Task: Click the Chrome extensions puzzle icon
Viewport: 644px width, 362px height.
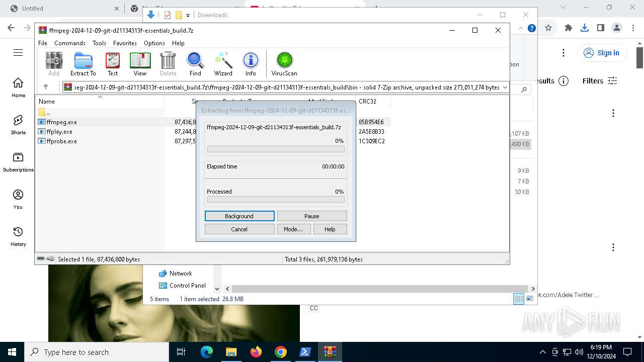Action: pyautogui.click(x=569, y=28)
